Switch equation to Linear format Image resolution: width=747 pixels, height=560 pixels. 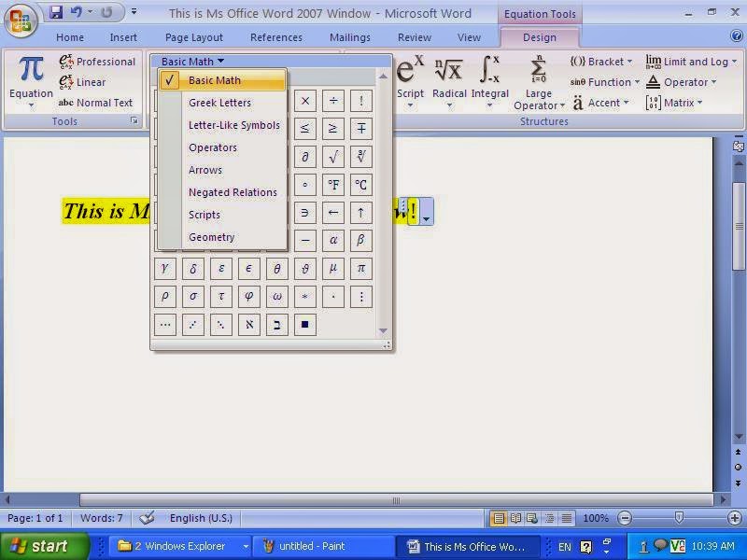[82, 82]
